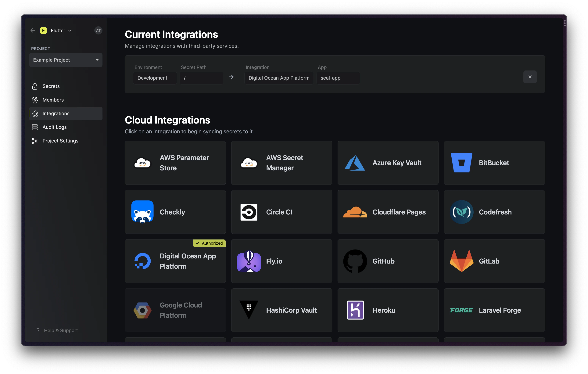Choose the Circle CI integration title
This screenshot has height=374, width=588.
(x=279, y=212)
